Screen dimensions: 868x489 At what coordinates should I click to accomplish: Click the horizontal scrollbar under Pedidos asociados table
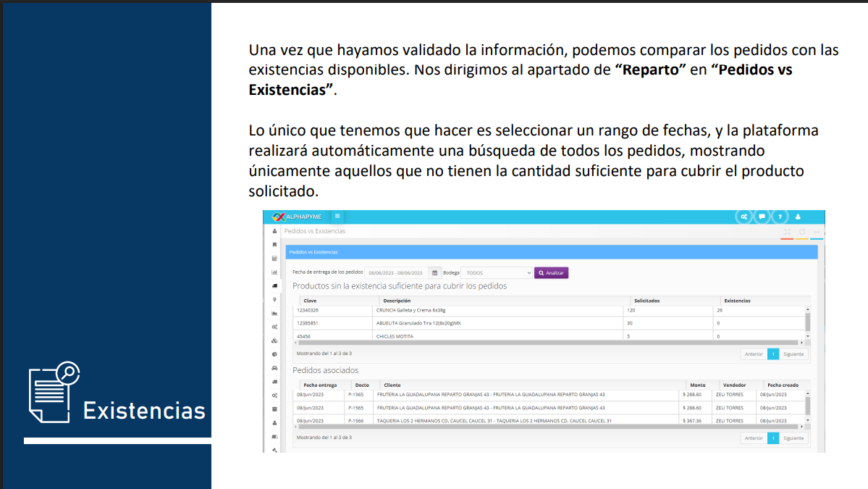[550, 427]
